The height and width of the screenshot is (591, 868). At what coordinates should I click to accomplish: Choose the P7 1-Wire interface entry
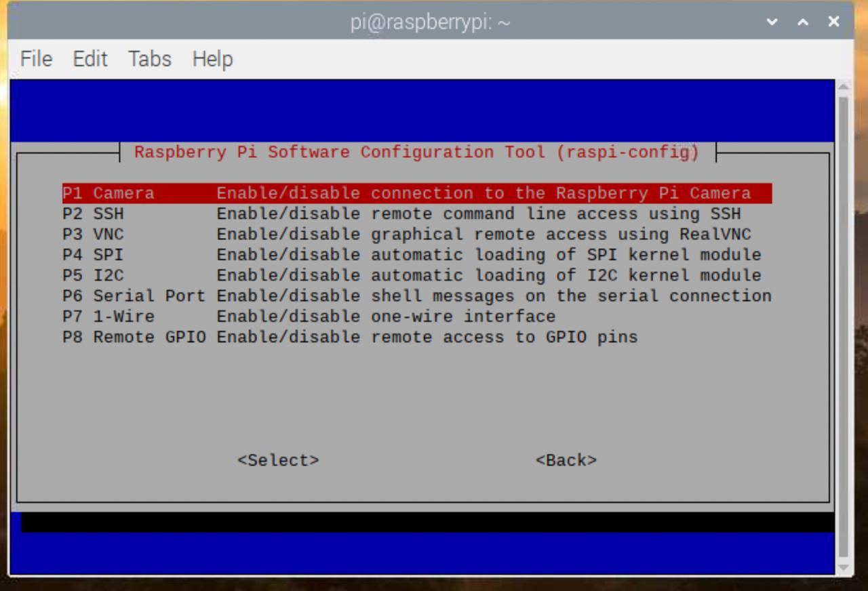coord(108,317)
